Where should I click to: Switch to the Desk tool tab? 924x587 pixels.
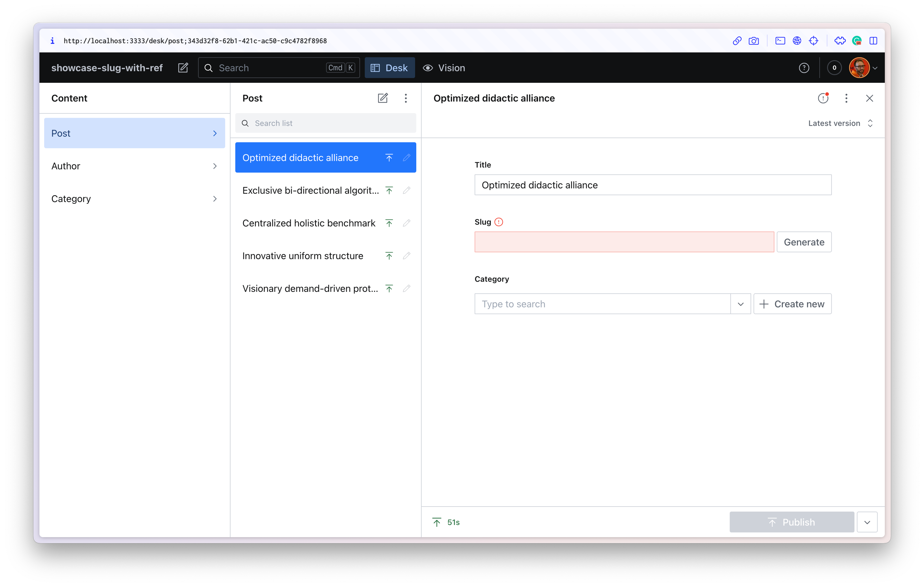(x=389, y=68)
